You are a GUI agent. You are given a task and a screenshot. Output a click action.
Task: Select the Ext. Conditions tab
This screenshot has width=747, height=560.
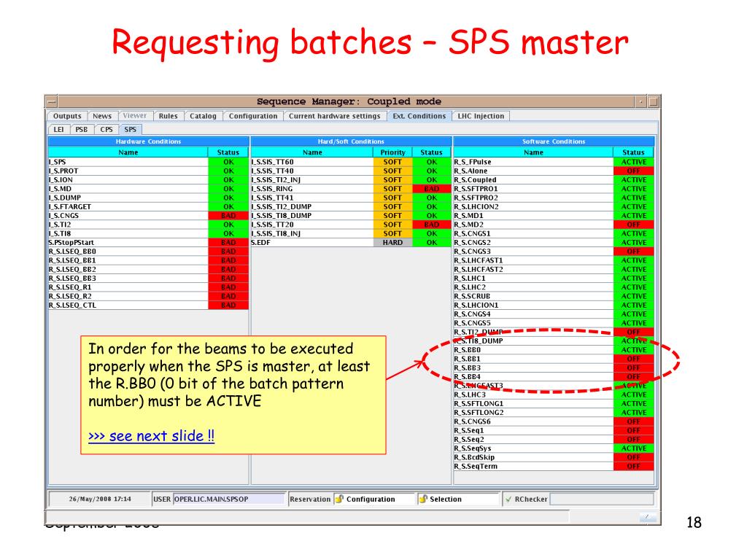(x=419, y=116)
